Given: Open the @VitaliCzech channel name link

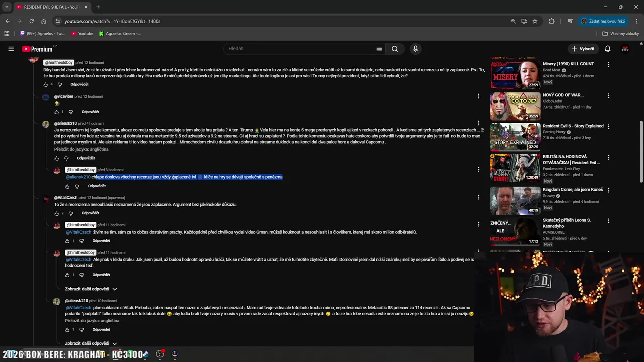Looking at the screenshot, I should click(x=66, y=198).
